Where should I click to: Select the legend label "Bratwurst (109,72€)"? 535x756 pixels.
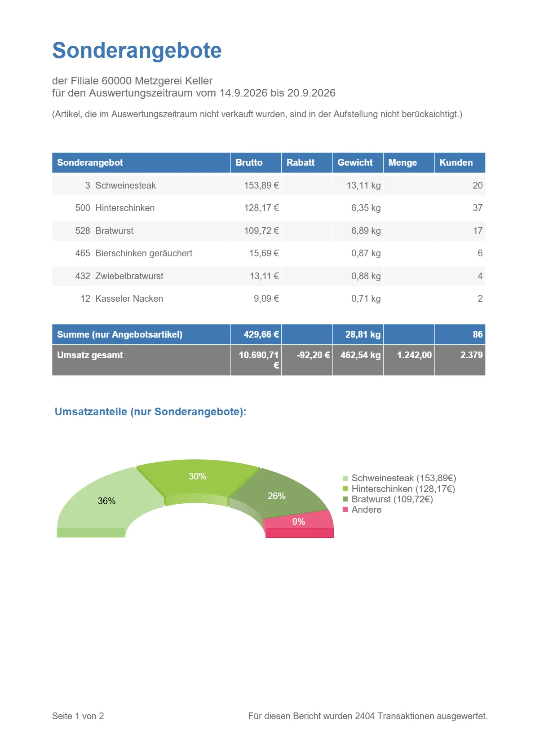(392, 499)
